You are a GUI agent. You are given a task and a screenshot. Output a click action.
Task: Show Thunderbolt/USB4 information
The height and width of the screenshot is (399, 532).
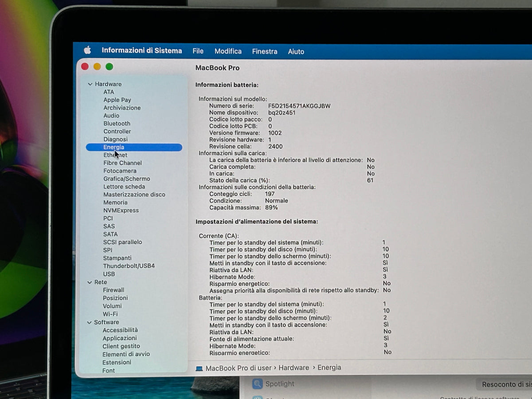point(129,266)
